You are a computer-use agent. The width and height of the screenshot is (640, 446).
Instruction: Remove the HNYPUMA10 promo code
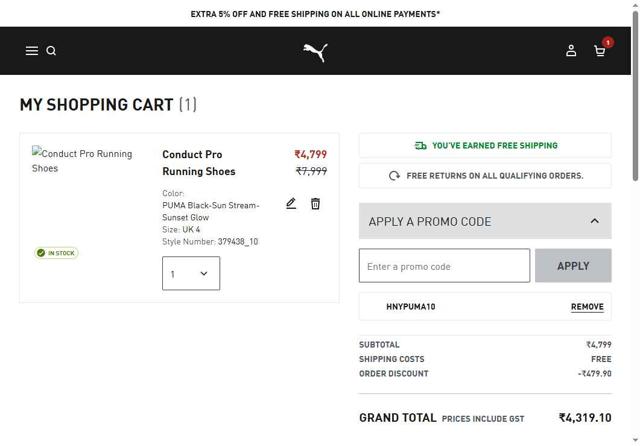tap(587, 307)
